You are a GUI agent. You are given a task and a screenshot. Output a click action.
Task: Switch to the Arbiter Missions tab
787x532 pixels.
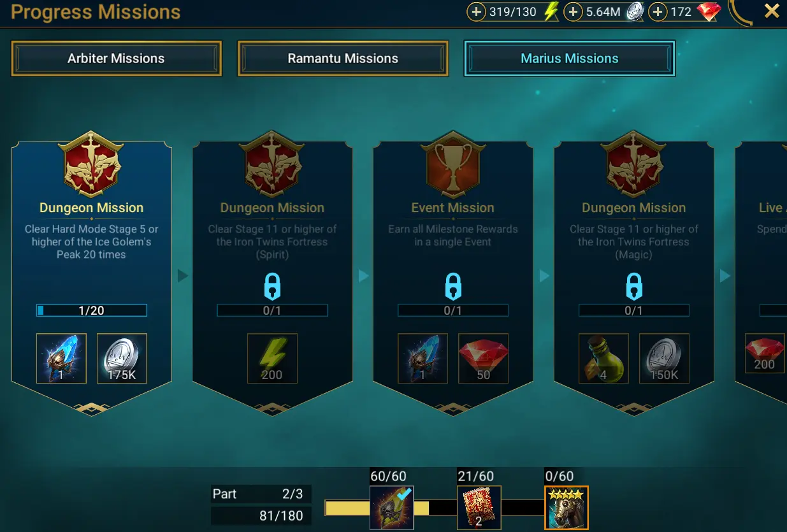[x=116, y=59]
